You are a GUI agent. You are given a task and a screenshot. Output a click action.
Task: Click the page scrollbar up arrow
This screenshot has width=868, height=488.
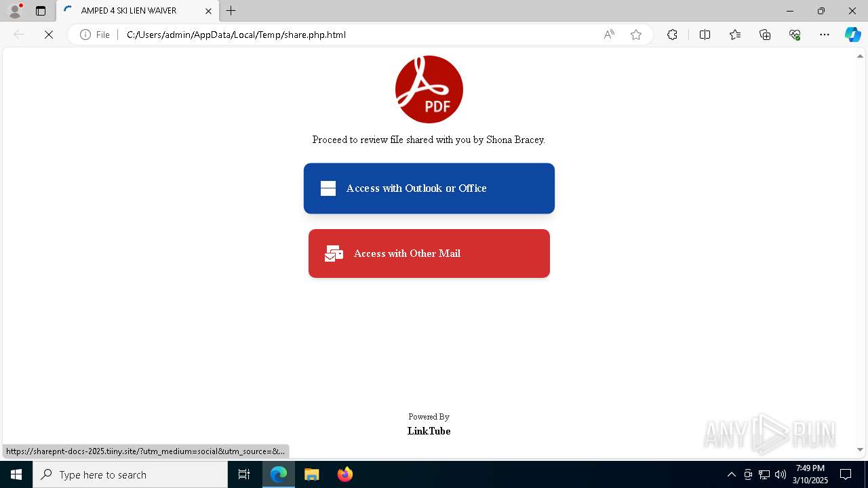coord(860,56)
